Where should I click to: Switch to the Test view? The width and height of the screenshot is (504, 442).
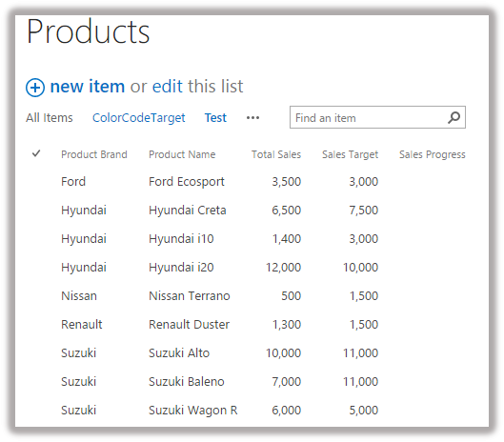click(x=215, y=118)
